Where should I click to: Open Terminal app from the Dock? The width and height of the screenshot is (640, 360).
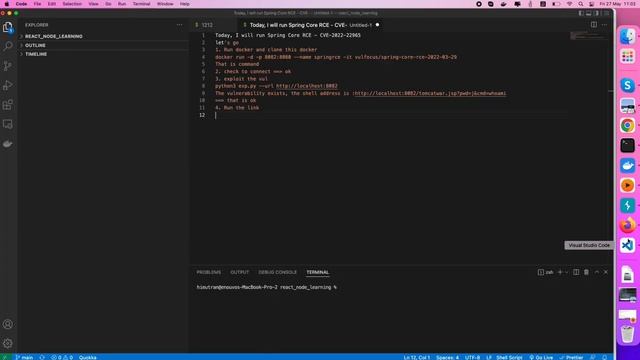(627, 145)
